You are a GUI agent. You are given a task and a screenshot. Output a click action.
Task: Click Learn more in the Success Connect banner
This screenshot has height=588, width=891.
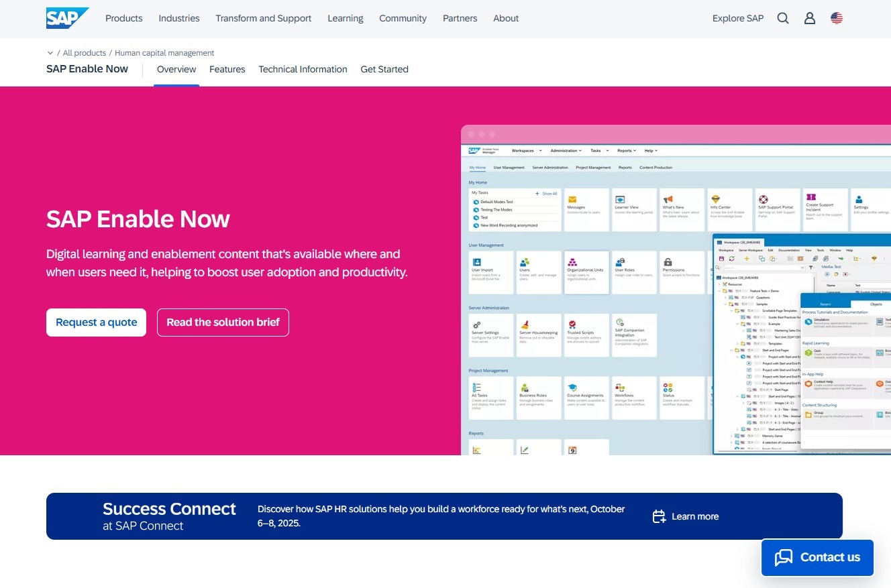coord(695,516)
